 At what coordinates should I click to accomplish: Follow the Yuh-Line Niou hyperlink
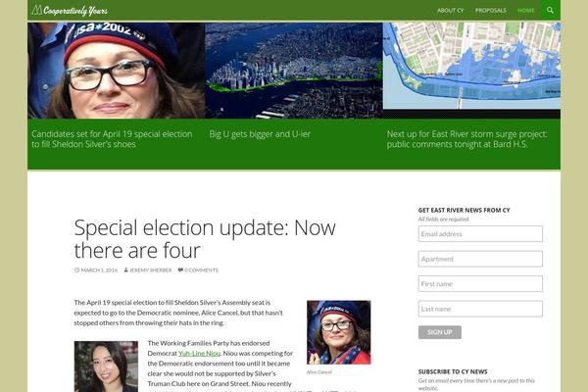(x=199, y=354)
